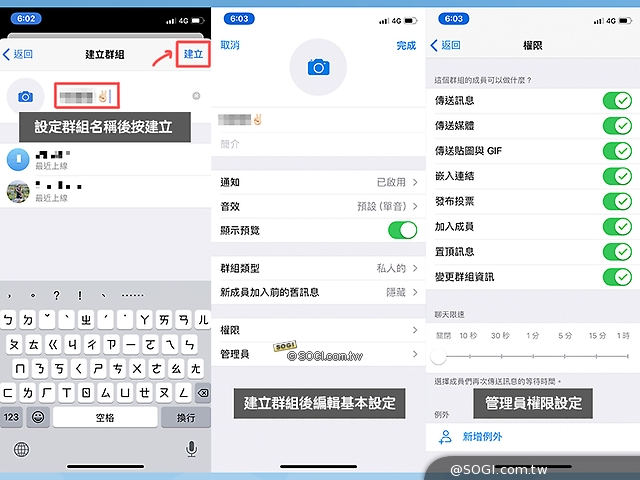Toggle the 顯示預覽 switch
The width and height of the screenshot is (640, 480).
tap(402, 230)
